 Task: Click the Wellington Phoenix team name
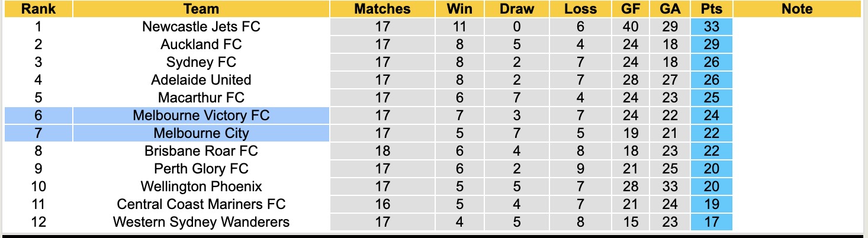(x=201, y=186)
